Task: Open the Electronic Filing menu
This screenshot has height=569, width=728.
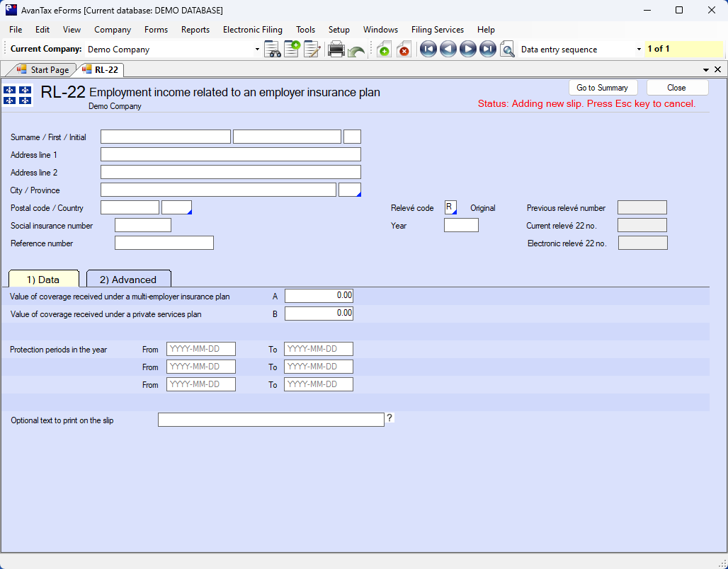Action: tap(252, 30)
